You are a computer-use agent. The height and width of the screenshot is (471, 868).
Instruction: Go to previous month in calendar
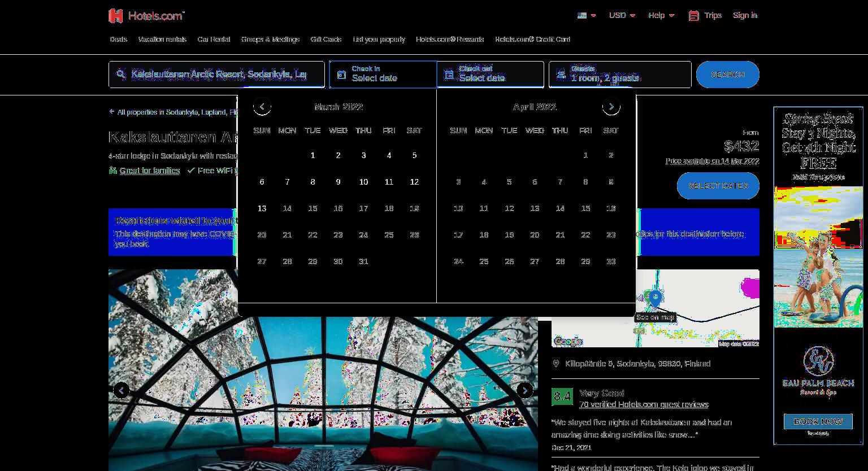tap(262, 106)
